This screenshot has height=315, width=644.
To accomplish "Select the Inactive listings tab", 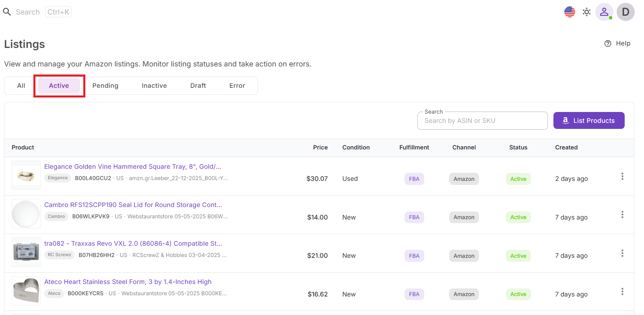I will click(154, 86).
